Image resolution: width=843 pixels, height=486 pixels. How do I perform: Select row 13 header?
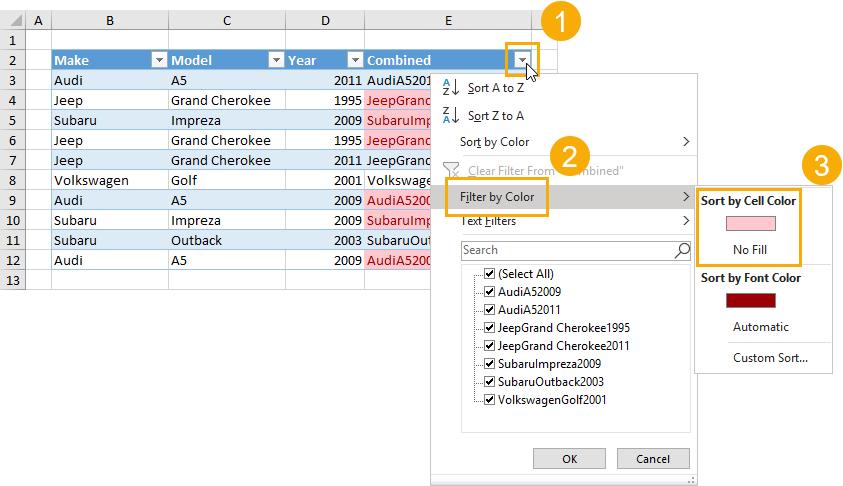[x=12, y=280]
